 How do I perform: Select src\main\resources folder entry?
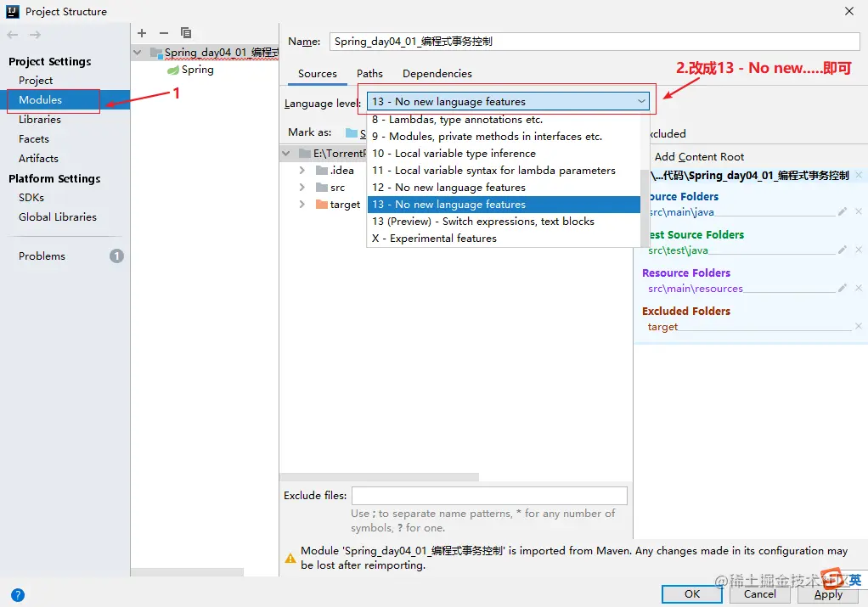(x=696, y=289)
